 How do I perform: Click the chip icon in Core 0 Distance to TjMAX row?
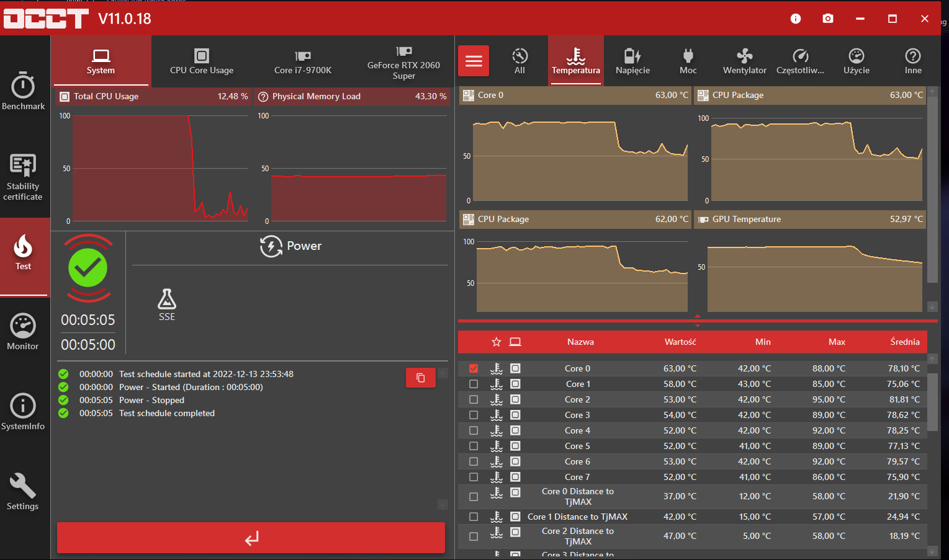coord(515,492)
